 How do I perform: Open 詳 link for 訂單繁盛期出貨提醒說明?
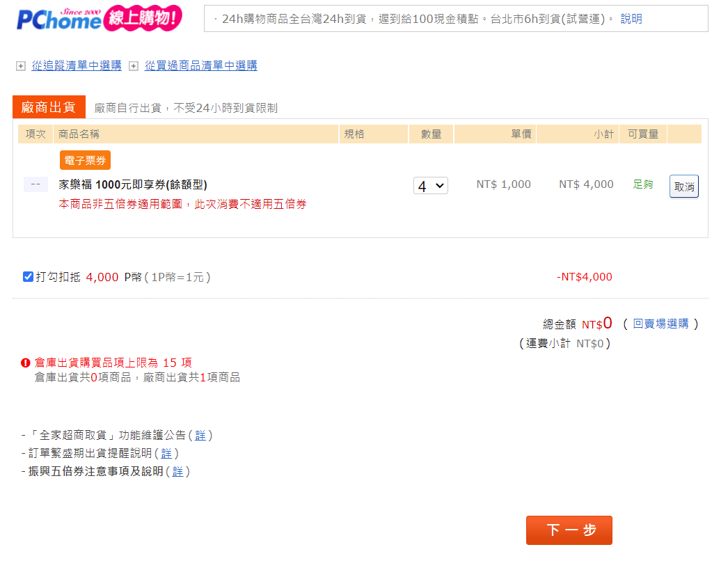pyautogui.click(x=166, y=454)
